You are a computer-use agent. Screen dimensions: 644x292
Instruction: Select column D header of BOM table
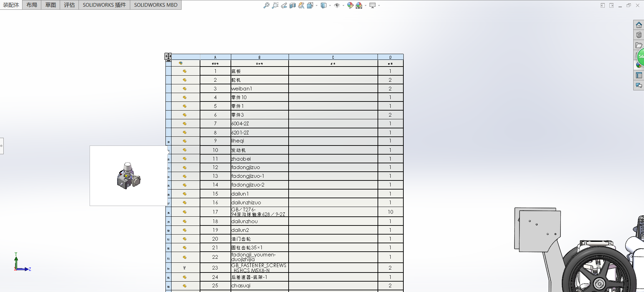click(391, 57)
